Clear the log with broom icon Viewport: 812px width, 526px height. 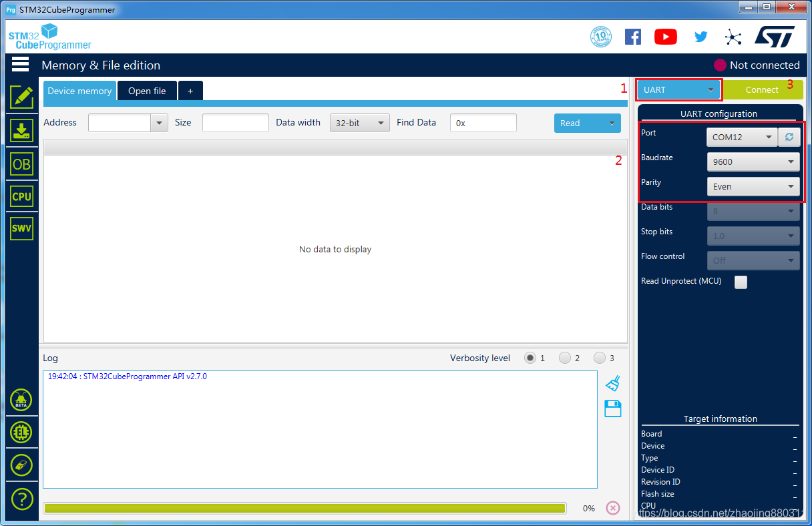click(x=613, y=384)
